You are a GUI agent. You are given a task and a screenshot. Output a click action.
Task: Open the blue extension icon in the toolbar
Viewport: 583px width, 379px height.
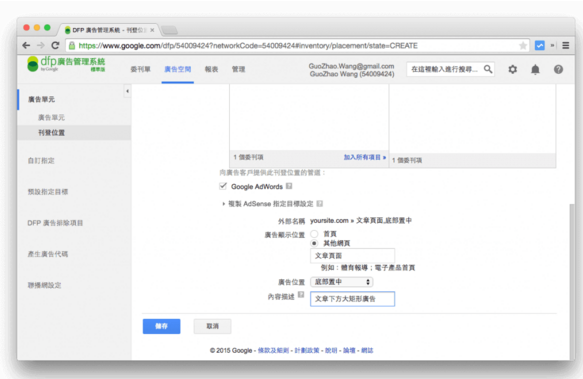(x=539, y=45)
